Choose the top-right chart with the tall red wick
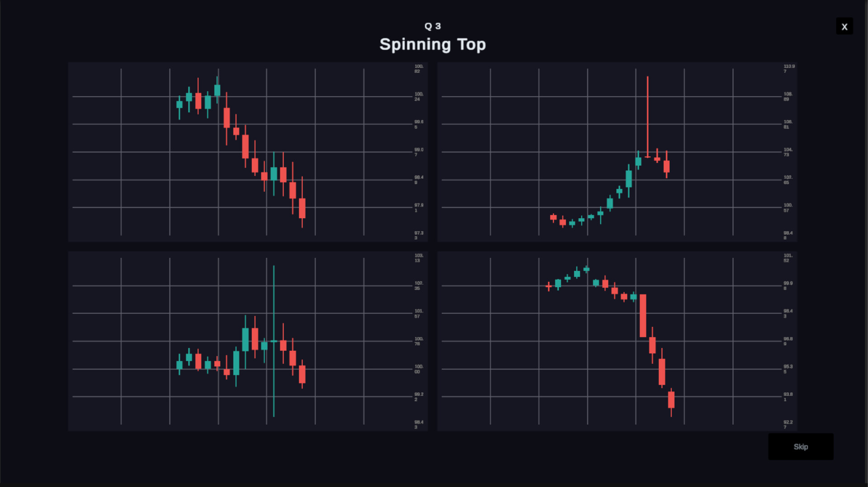The height and width of the screenshot is (487, 868). coord(617,152)
